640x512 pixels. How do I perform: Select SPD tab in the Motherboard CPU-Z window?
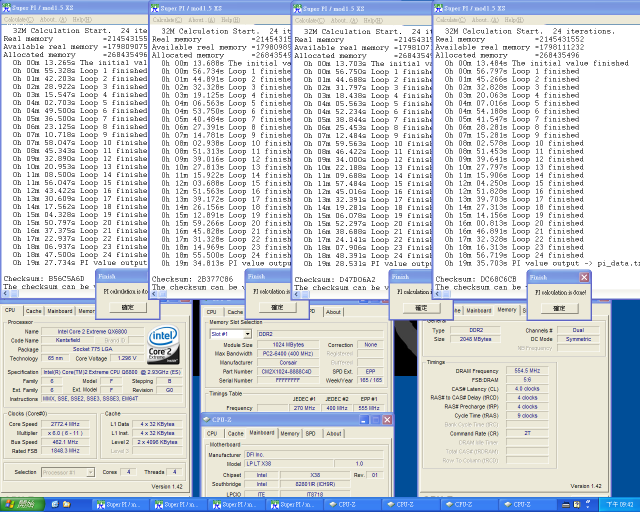click(x=311, y=434)
